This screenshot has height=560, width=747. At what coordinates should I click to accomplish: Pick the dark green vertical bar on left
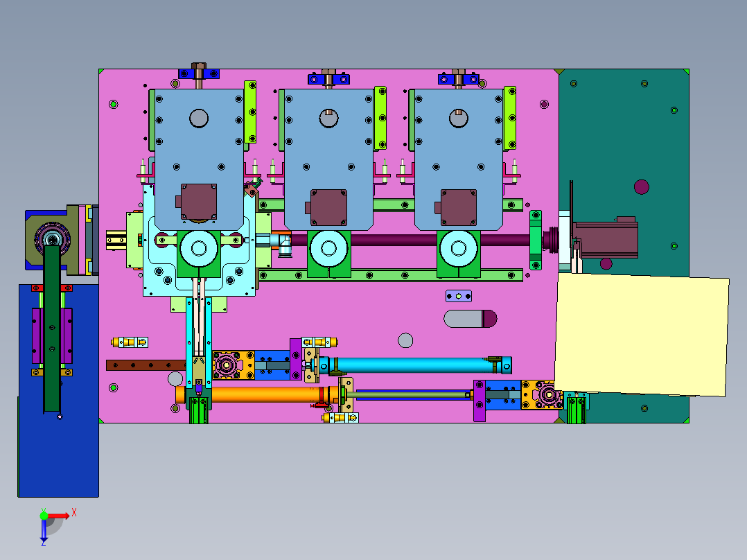point(52,329)
